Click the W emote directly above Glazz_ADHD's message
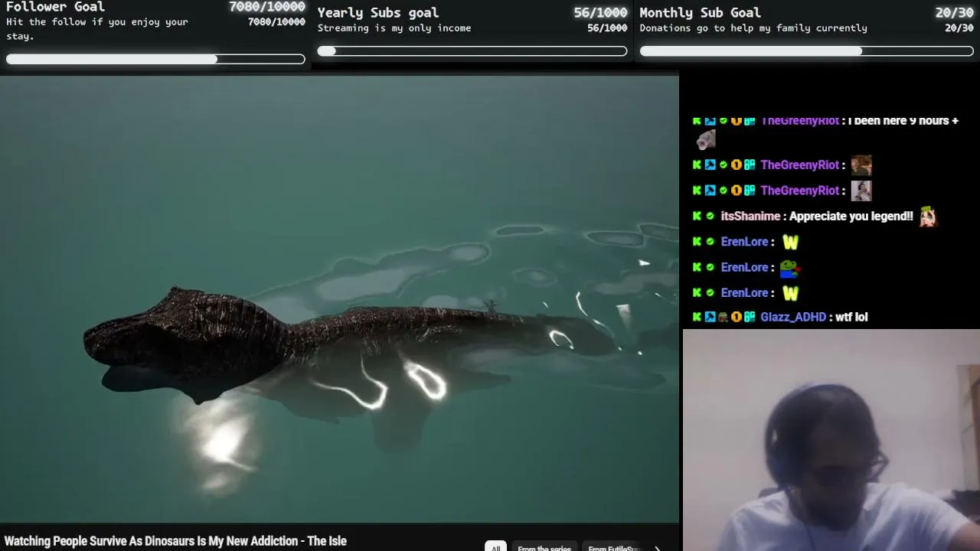The height and width of the screenshot is (551, 980). tap(790, 293)
